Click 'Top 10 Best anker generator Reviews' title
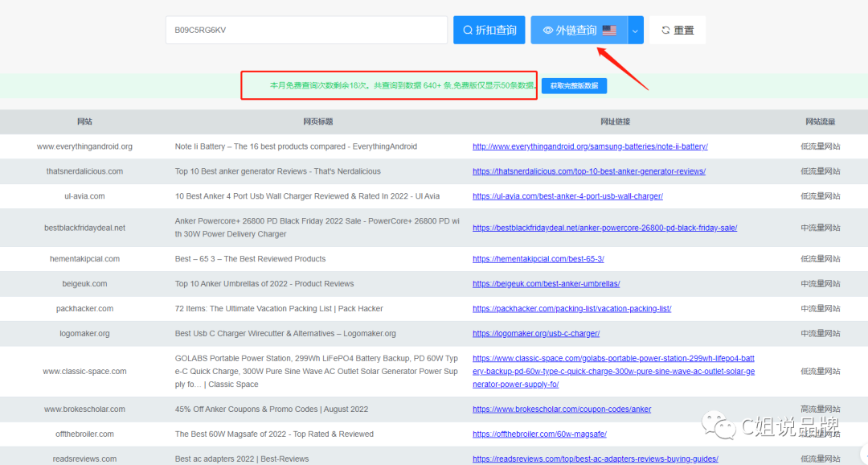The width and height of the screenshot is (868, 465). click(278, 171)
